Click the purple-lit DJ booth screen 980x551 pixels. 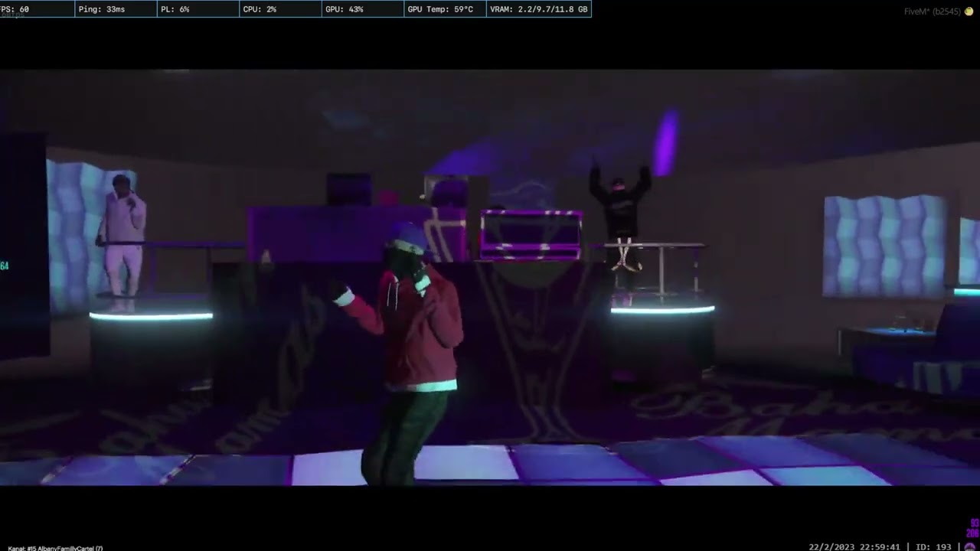pos(531,235)
